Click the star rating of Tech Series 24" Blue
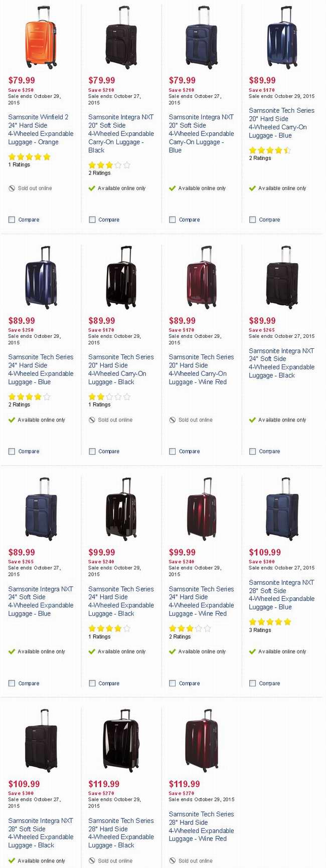 tap(30, 396)
